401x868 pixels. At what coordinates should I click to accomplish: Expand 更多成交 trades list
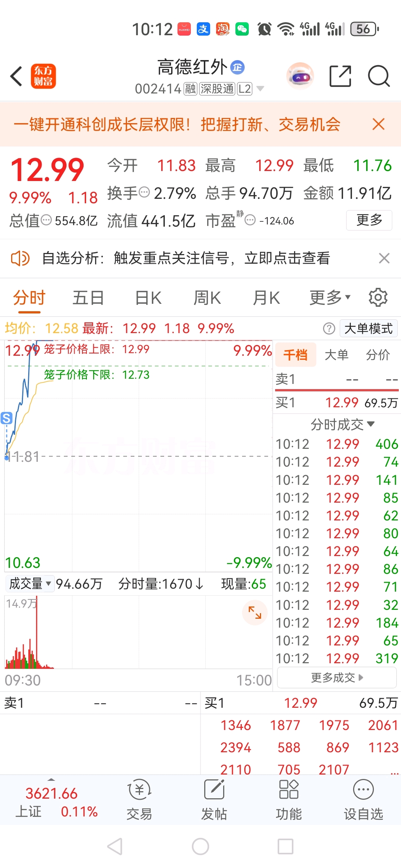337,678
